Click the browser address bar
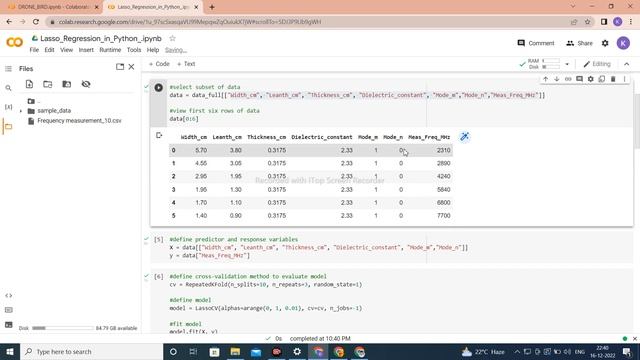The height and width of the screenshot is (360, 640). click(x=310, y=22)
